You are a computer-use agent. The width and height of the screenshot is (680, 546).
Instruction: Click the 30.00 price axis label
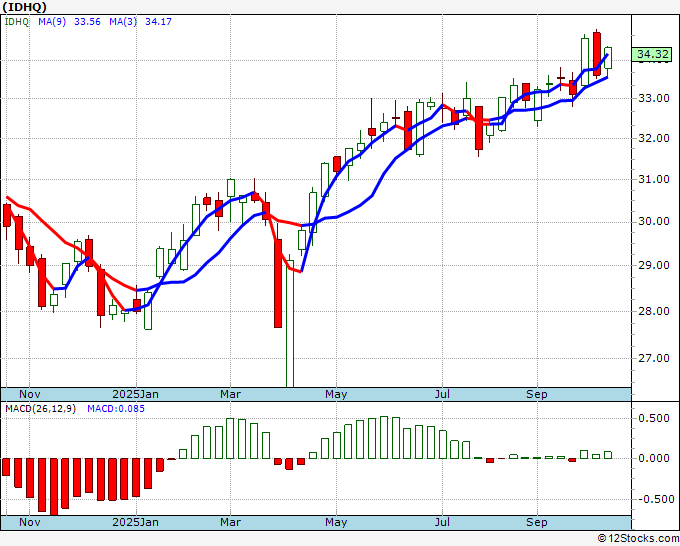tap(654, 222)
